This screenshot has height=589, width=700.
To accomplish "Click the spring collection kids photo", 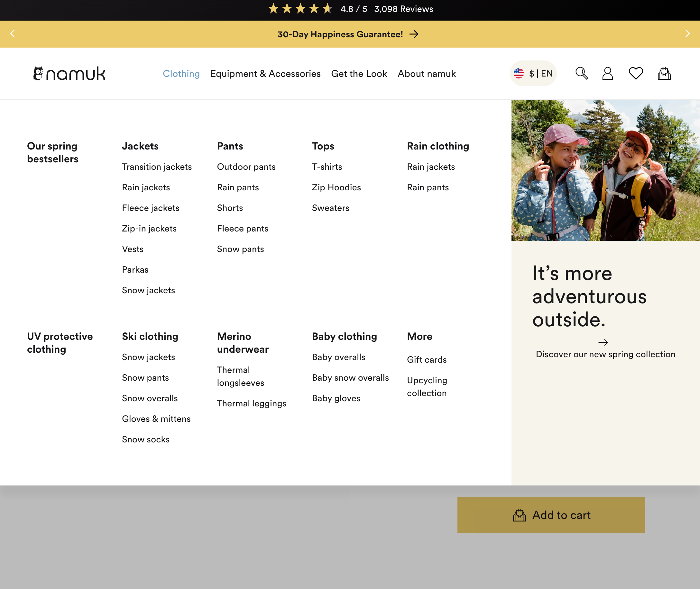I will 605,170.
